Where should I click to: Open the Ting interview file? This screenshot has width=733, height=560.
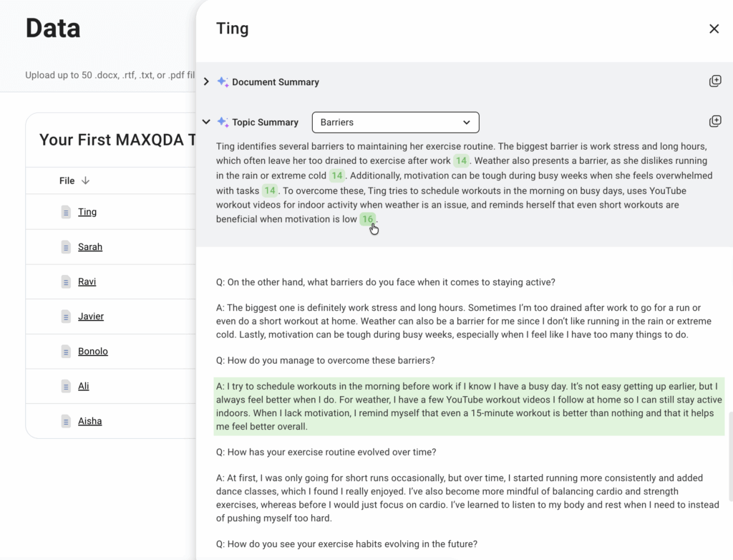[x=87, y=211]
